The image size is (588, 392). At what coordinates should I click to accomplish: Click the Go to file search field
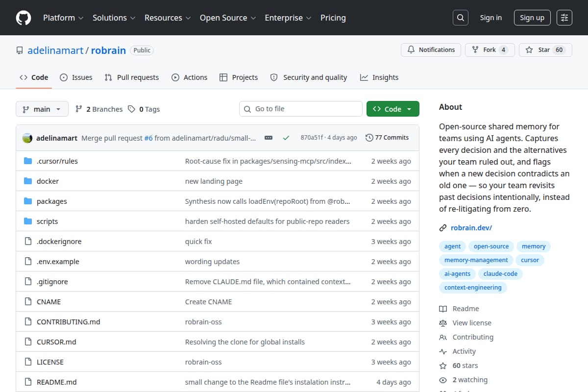click(x=301, y=109)
